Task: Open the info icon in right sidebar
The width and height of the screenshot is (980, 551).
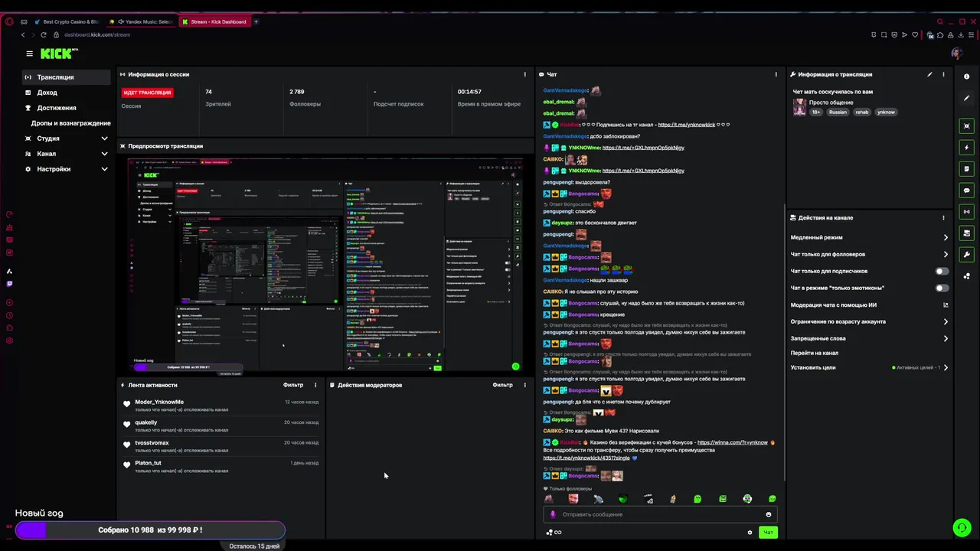Action: click(967, 77)
